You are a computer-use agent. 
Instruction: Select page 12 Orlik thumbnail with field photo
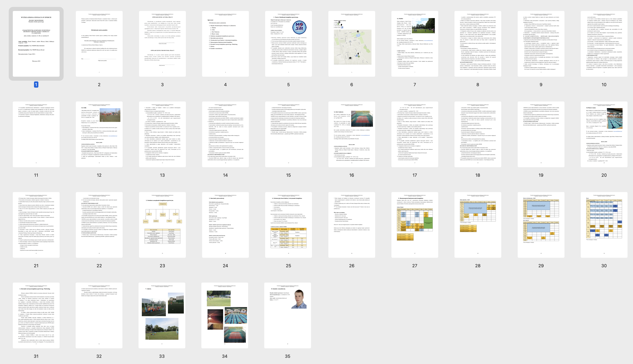tap(99, 134)
